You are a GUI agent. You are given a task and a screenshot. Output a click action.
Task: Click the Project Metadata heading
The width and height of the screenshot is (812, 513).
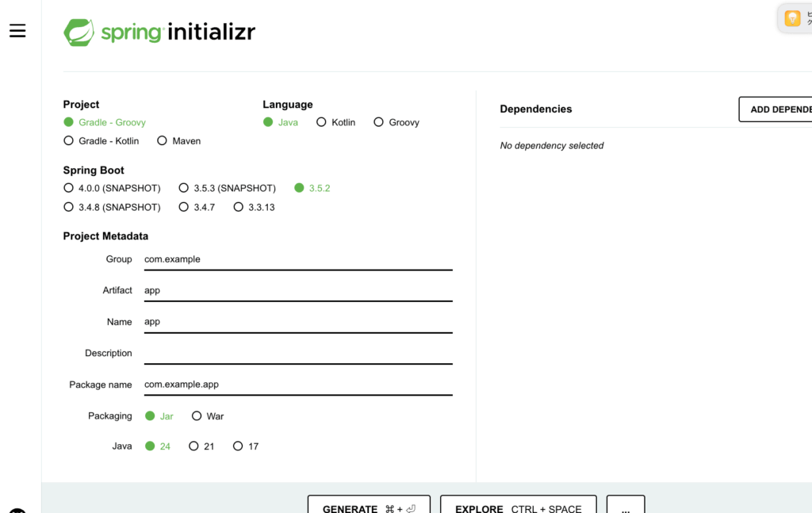(105, 236)
